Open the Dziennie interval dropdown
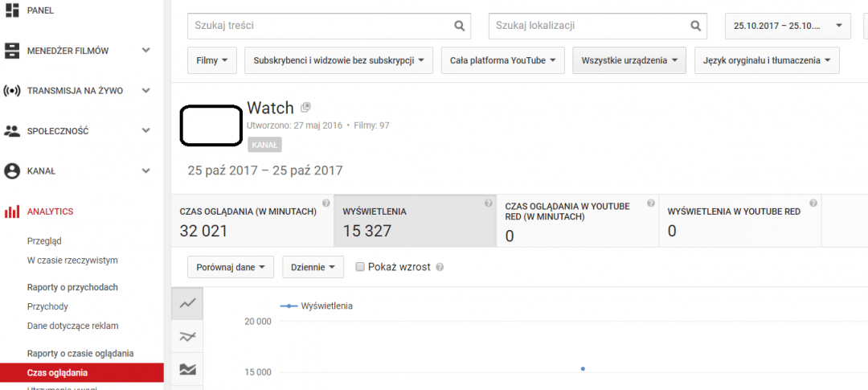868x390 pixels. coord(313,267)
